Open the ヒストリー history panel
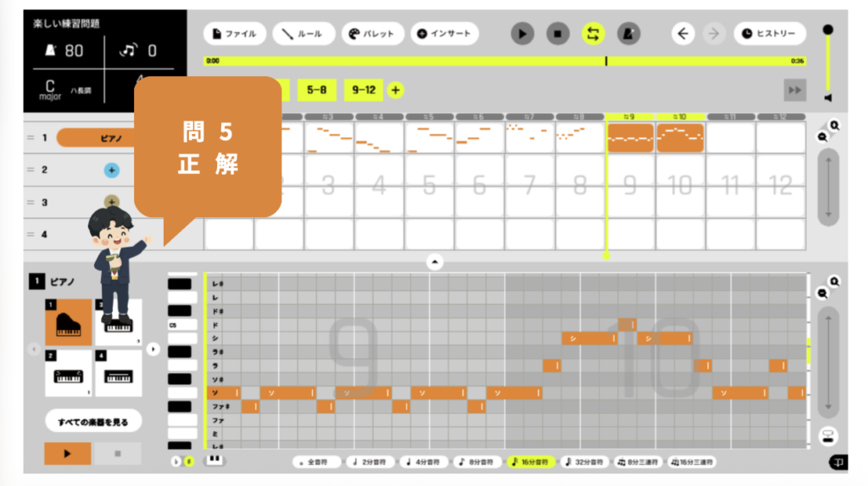The width and height of the screenshot is (868, 486). pyautogui.click(x=769, y=34)
